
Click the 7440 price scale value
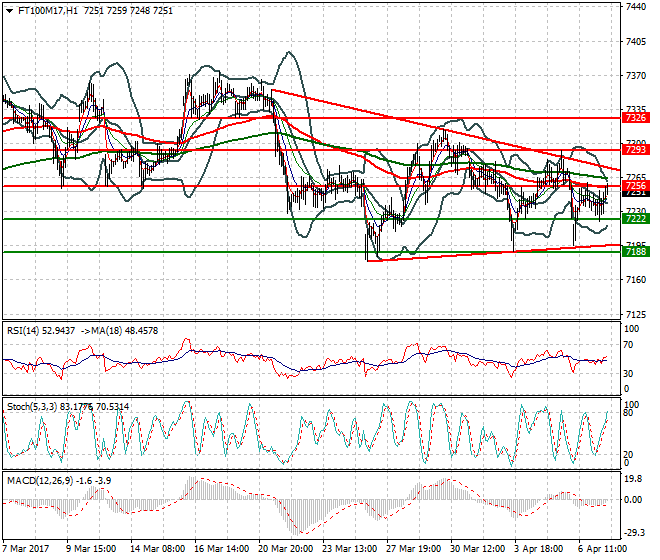tap(636, 7)
